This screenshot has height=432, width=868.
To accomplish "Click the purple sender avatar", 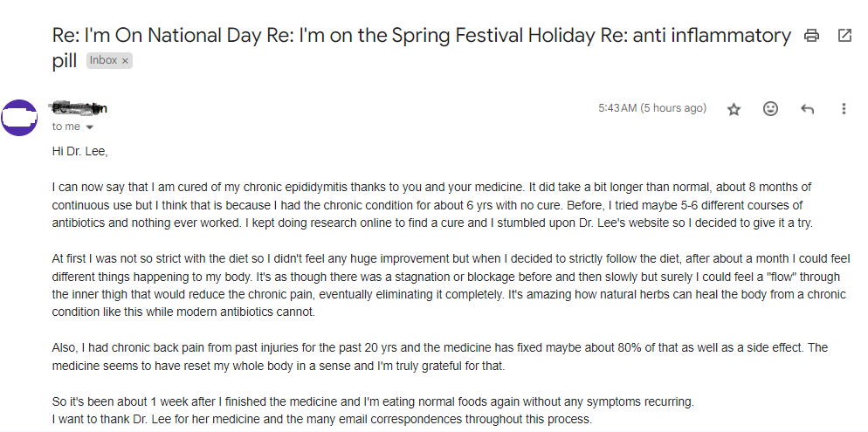I will click(x=19, y=117).
